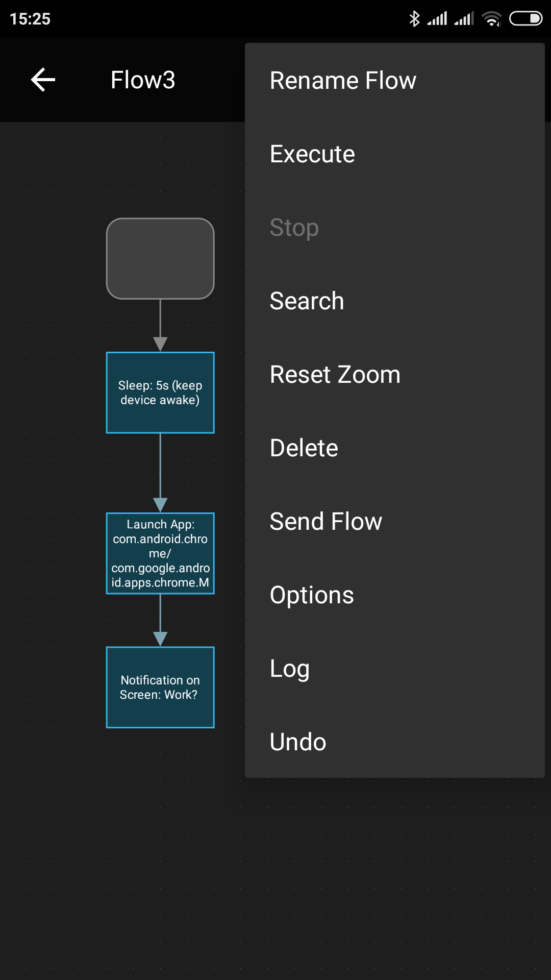Tap the Wi-Fi status icon

click(x=492, y=19)
